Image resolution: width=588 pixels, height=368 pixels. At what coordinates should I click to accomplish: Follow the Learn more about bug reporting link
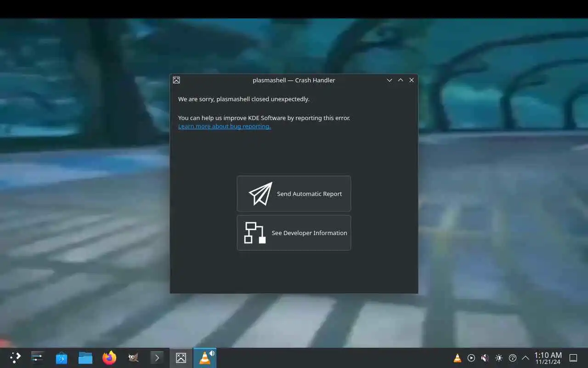225,126
